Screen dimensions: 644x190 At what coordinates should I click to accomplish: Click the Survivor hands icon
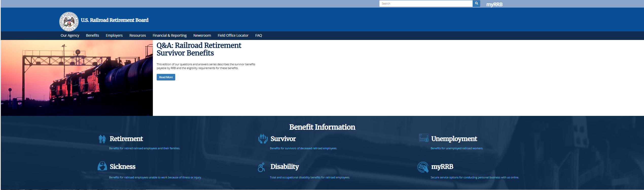click(263, 139)
